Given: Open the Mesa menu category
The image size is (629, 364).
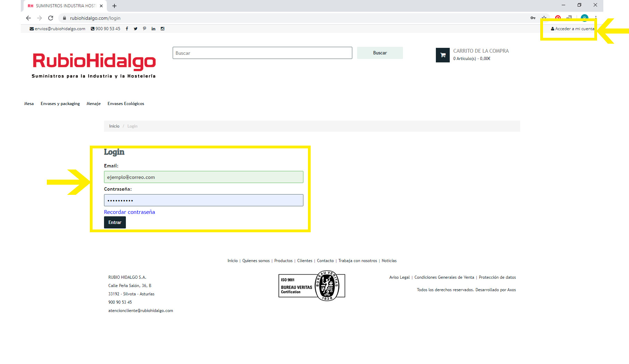Looking at the screenshot, I should click(x=29, y=104).
